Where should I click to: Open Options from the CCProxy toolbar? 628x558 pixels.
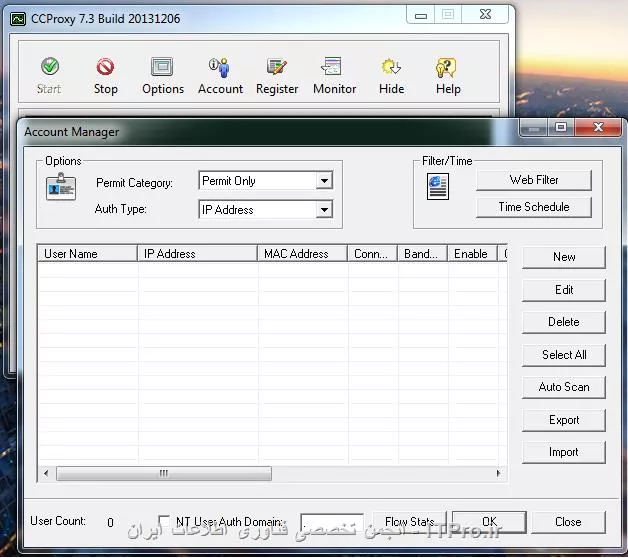point(162,66)
